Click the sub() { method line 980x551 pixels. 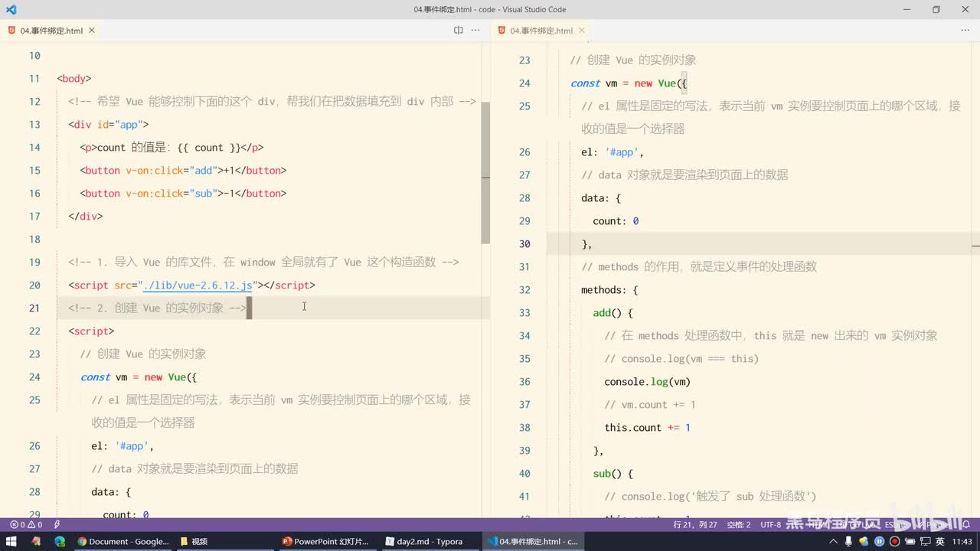click(x=612, y=473)
